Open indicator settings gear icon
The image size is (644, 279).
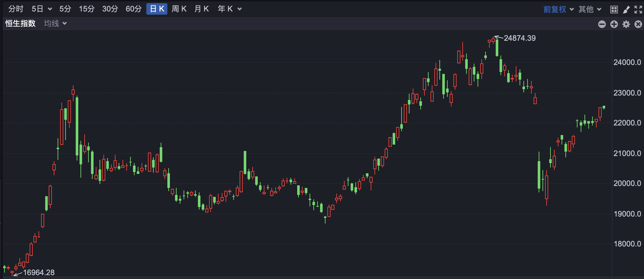click(626, 24)
